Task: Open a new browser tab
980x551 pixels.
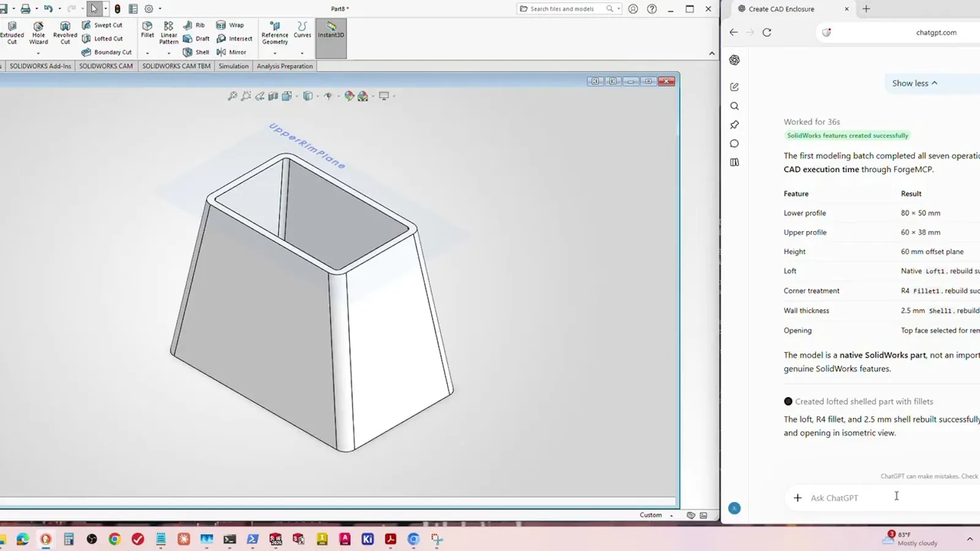Action: pos(866,9)
